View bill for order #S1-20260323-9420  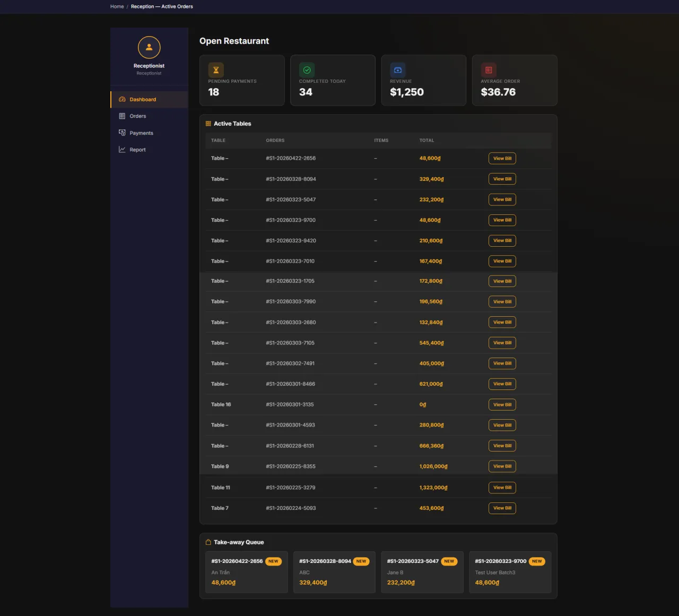pos(502,241)
